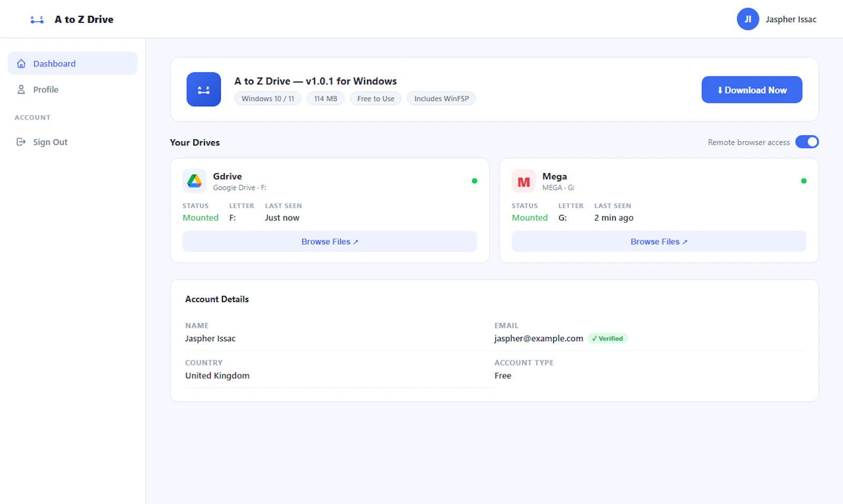Click the Free account type value

[503, 375]
